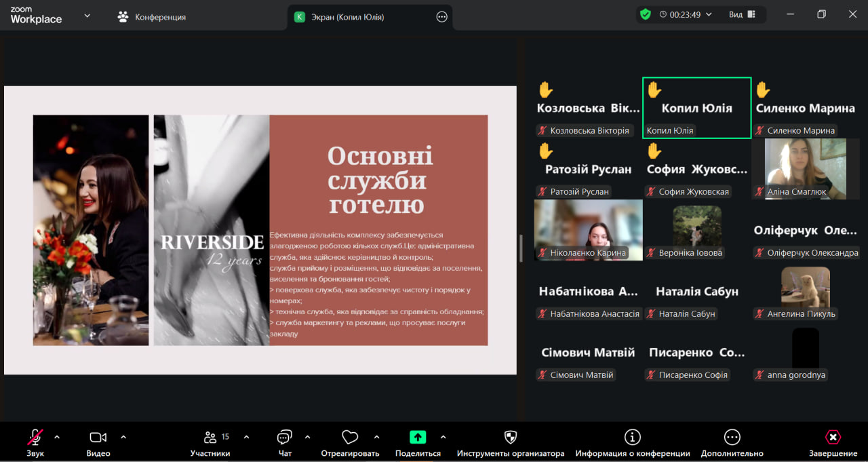The image size is (868, 462).
Task: Click the panel divider handle beside slide
Action: (x=521, y=248)
